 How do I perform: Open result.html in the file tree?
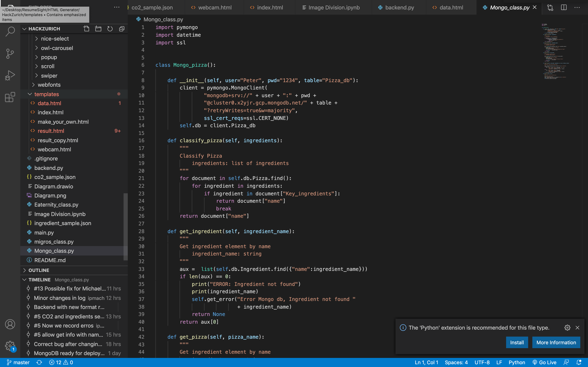51,131
